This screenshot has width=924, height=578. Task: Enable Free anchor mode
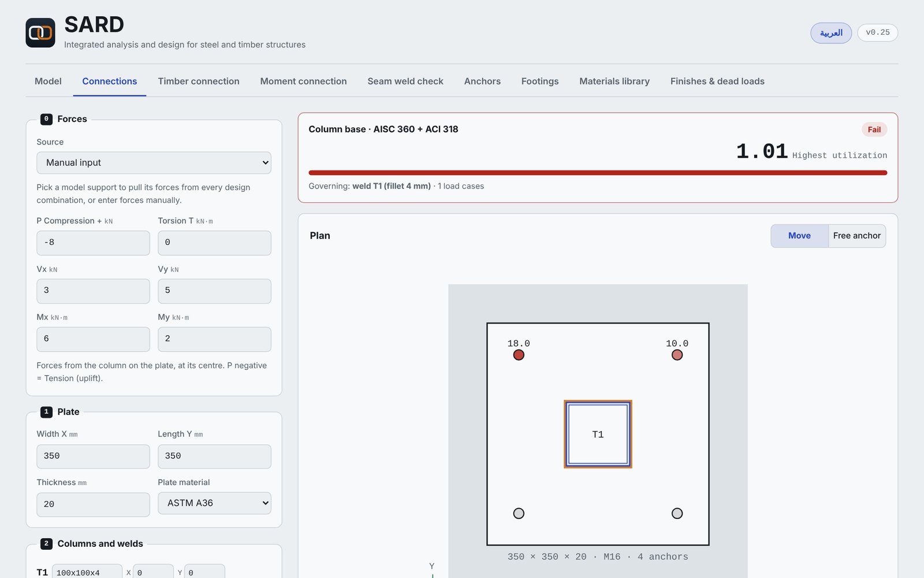[857, 236]
